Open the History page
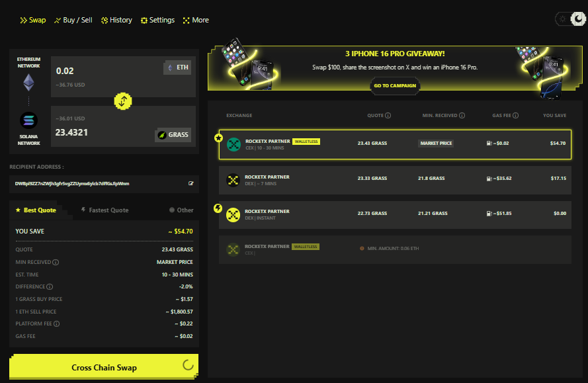 (x=116, y=21)
